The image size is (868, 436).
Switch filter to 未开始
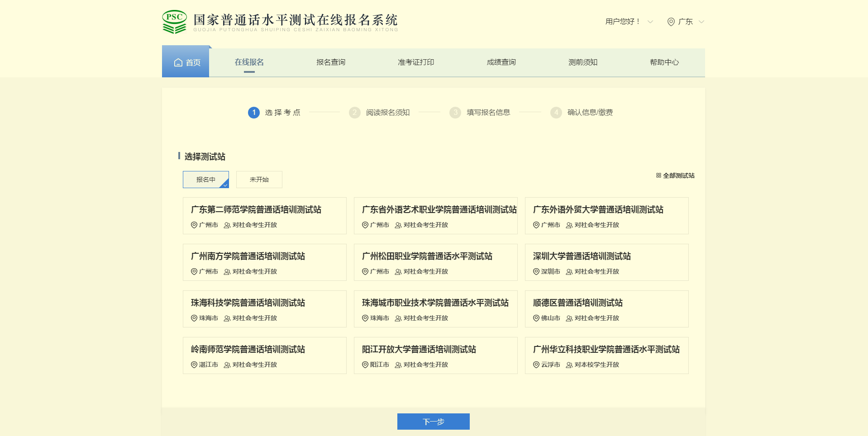pyautogui.click(x=259, y=180)
